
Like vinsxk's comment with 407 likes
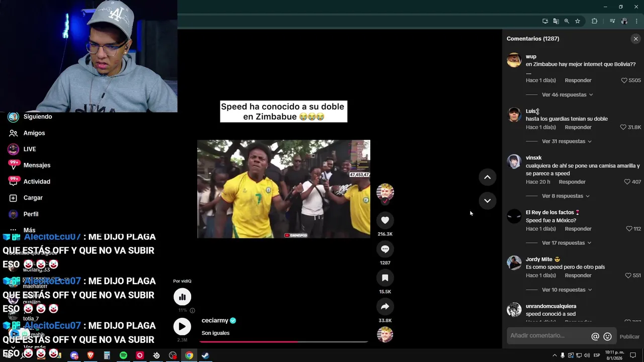click(627, 182)
